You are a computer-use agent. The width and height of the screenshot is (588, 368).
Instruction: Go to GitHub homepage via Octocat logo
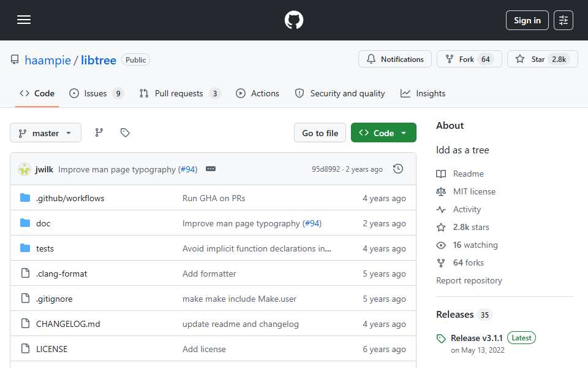(293, 20)
